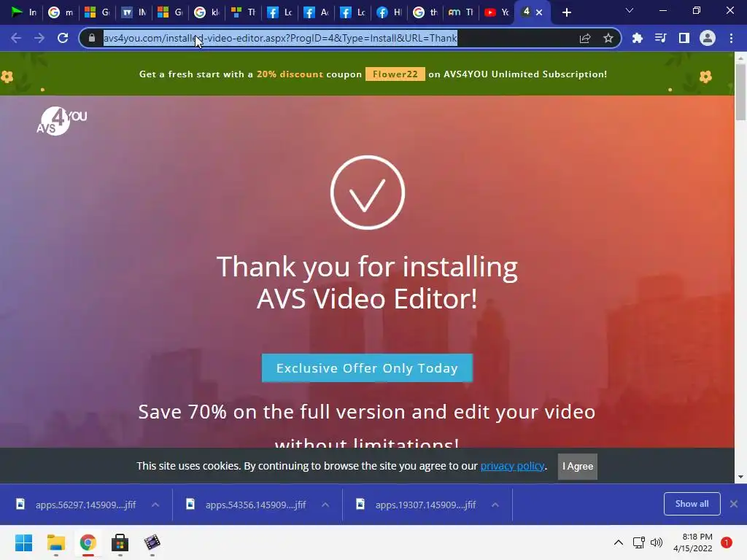747x560 pixels.
Task: Toggle the browser side panel
Action: pos(684,38)
